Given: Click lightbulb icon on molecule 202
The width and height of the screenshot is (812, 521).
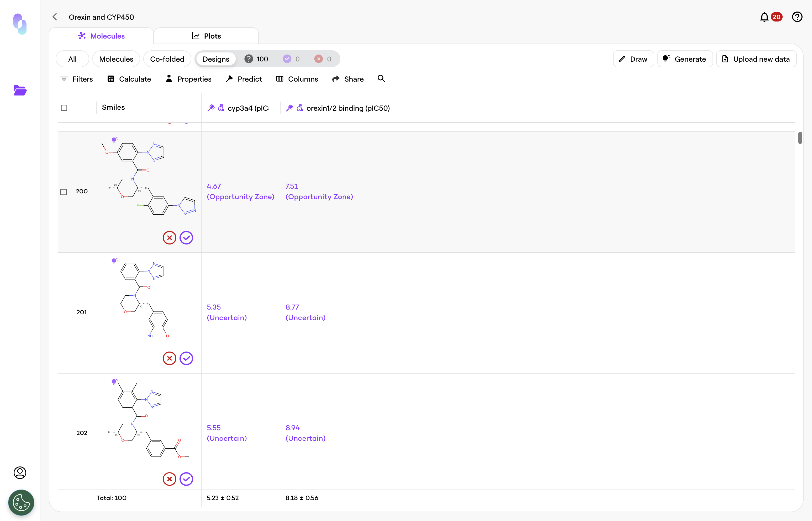Looking at the screenshot, I should coord(114,382).
